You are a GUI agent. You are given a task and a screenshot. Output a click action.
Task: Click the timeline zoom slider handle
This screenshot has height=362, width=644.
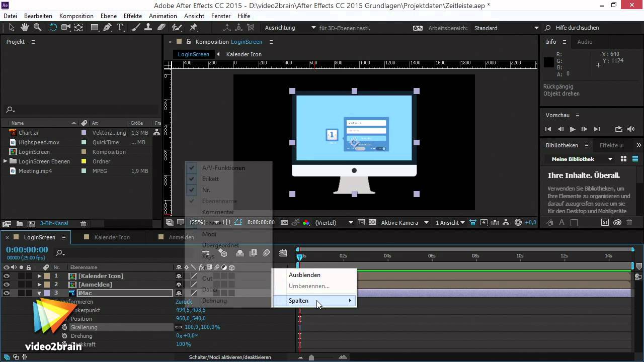pyautogui.click(x=311, y=357)
